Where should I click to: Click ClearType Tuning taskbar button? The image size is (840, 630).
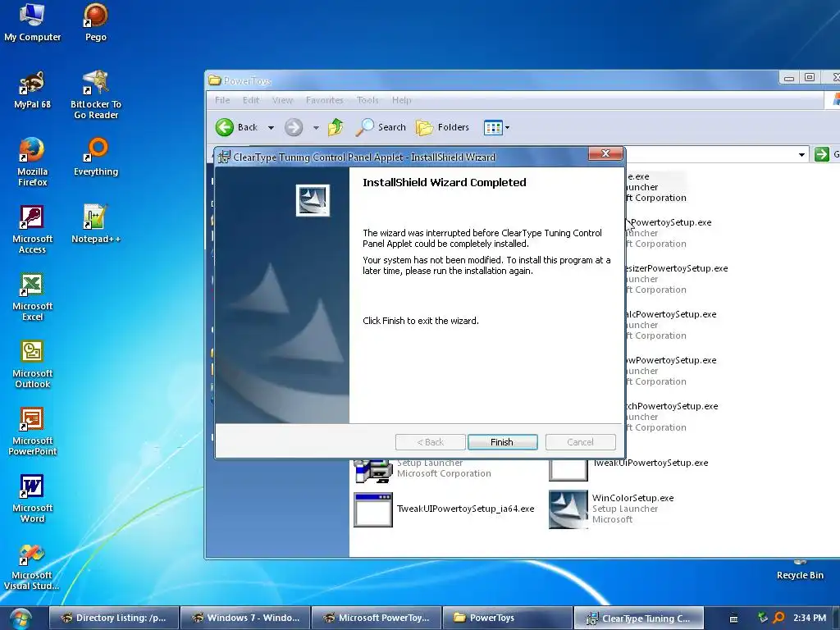(x=638, y=619)
